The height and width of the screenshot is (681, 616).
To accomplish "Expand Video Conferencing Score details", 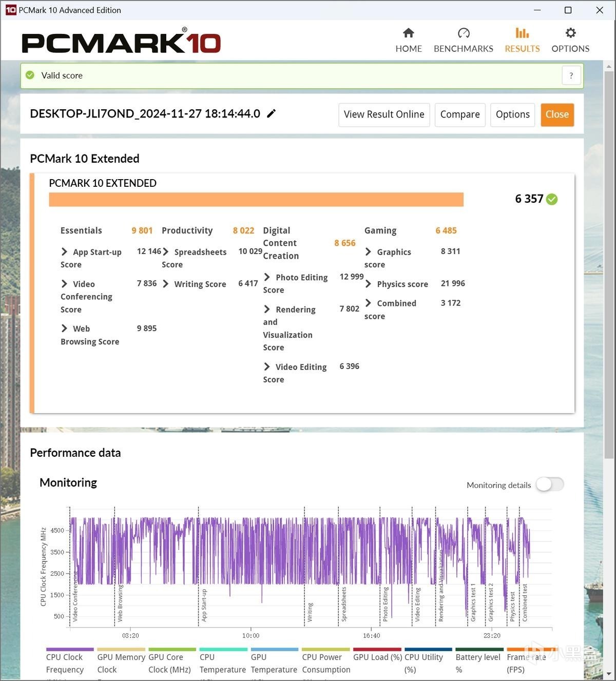I will click(64, 284).
